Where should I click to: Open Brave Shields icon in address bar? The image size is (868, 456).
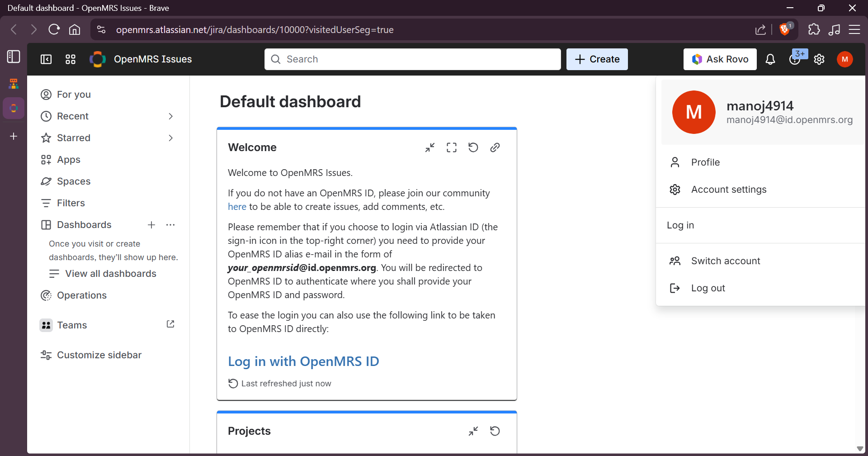click(785, 29)
